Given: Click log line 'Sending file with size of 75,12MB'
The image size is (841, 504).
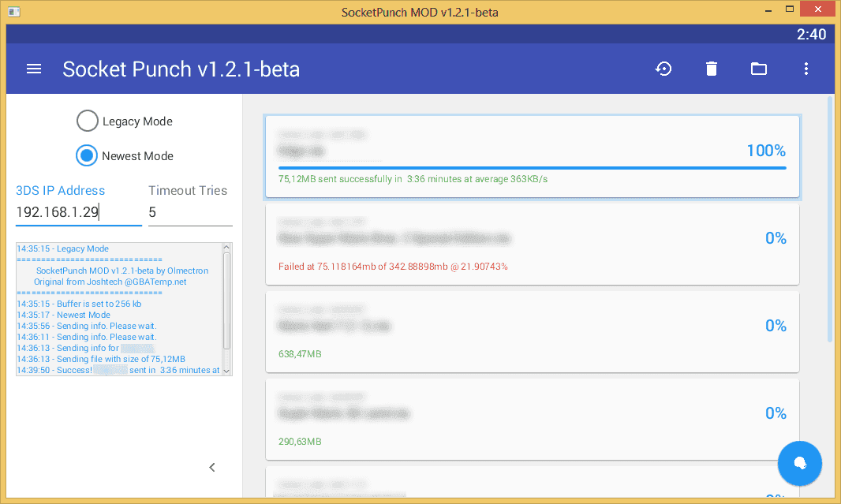Looking at the screenshot, I should tap(101, 359).
